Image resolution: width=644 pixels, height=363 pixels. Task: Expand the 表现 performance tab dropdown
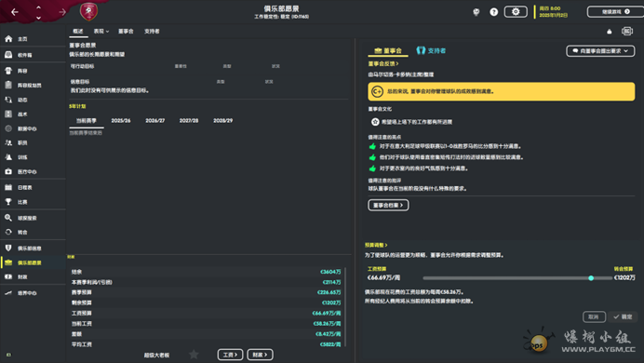tap(101, 32)
